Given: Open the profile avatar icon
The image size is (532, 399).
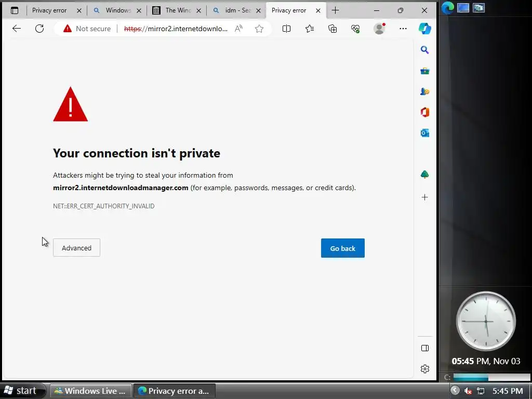Looking at the screenshot, I should tap(379, 29).
